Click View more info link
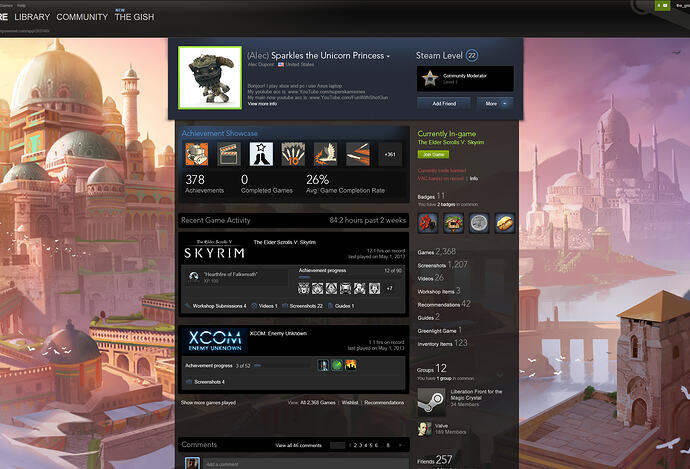 [x=262, y=104]
